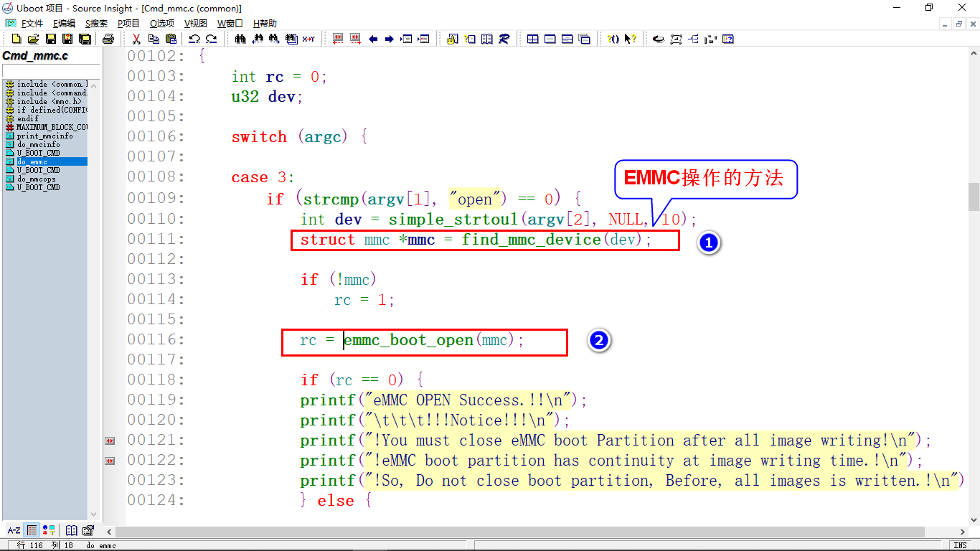Click emmc_boot_open on line 00116

(408, 340)
